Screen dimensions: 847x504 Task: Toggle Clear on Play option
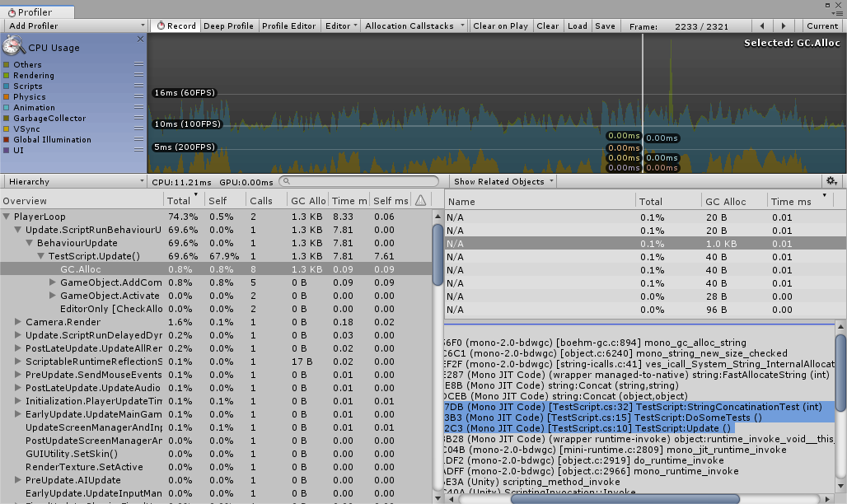[x=500, y=26]
